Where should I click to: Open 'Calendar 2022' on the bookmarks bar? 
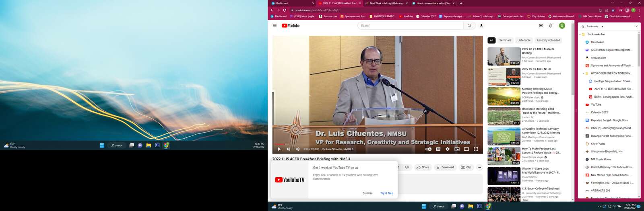coord(426,16)
